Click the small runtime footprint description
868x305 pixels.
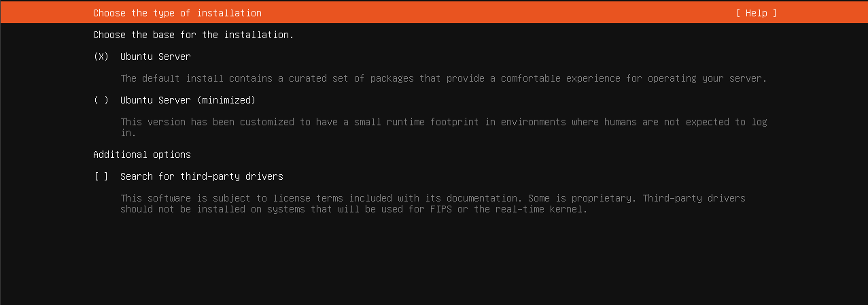(x=443, y=122)
